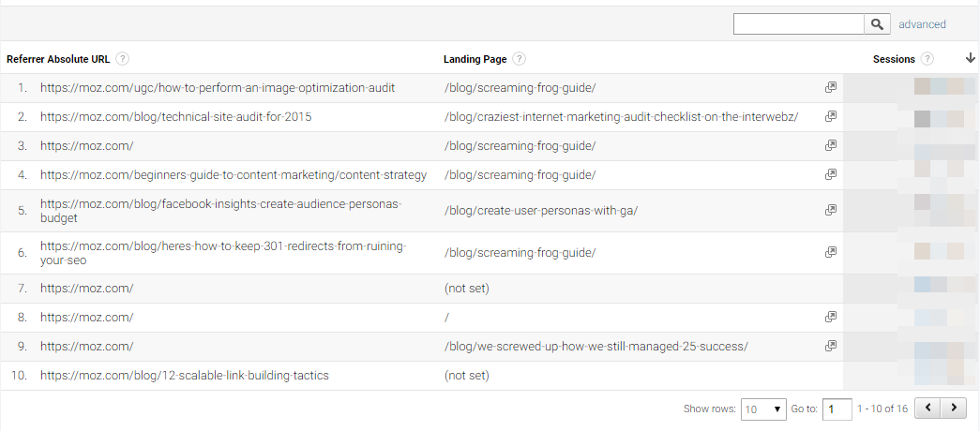Open the /blog/create-user-personas-with-ga/ landing page
980x431 pixels.
(x=540, y=211)
